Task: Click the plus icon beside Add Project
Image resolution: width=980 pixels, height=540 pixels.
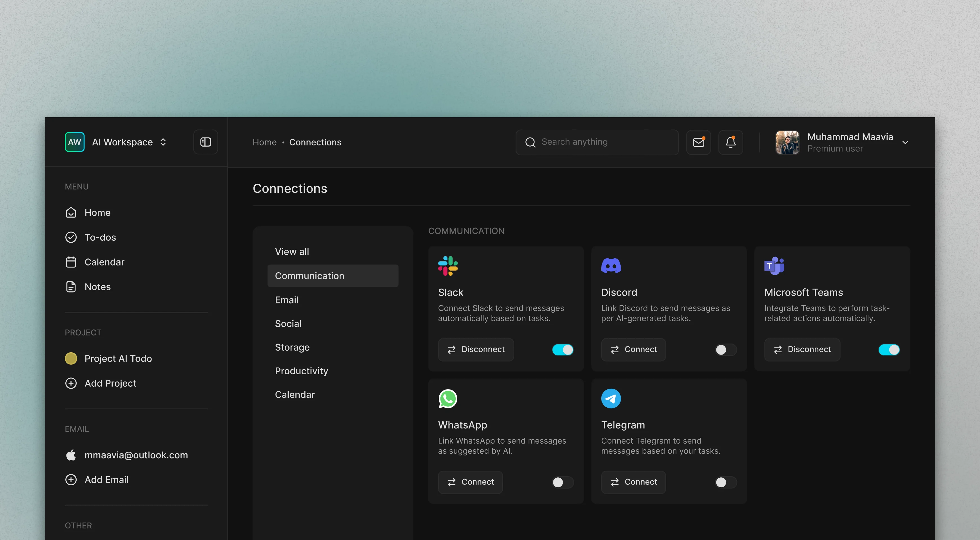Action: [x=71, y=383]
